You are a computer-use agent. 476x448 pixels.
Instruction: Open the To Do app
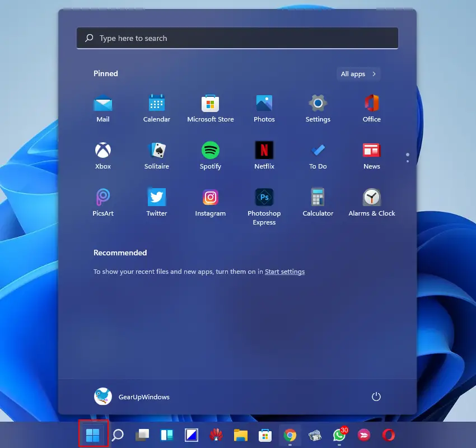coord(318,156)
